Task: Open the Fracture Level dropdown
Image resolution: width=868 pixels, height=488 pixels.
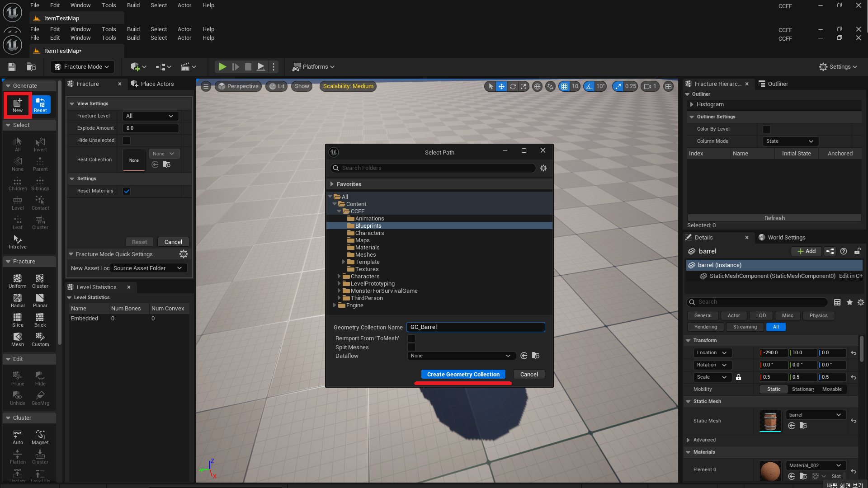Action: point(150,116)
